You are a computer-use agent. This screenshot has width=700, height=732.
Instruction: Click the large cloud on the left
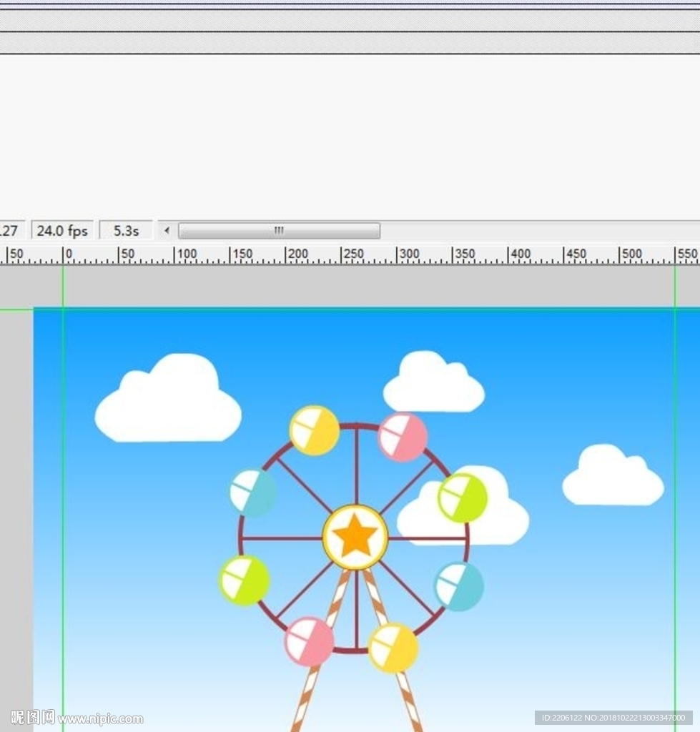(x=168, y=397)
